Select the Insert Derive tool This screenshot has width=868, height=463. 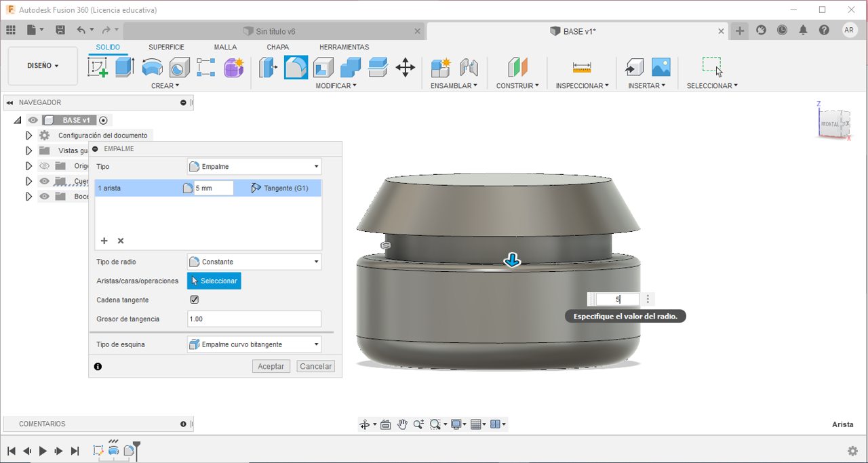633,67
